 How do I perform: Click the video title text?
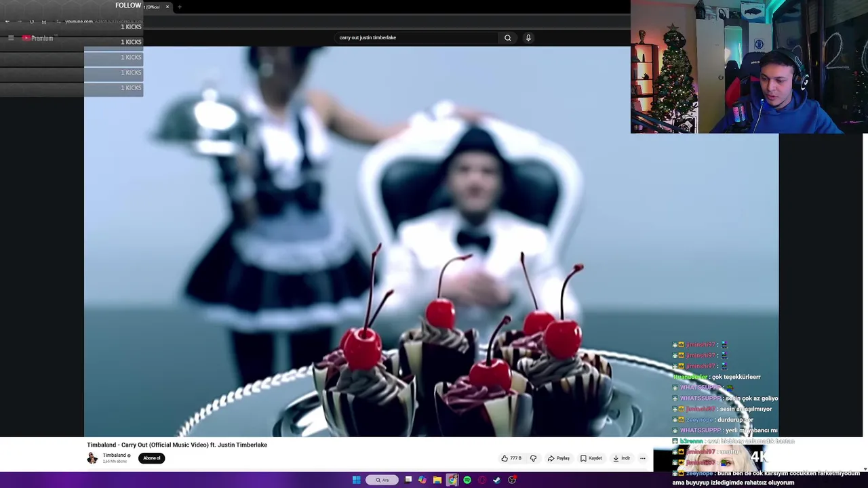177,445
